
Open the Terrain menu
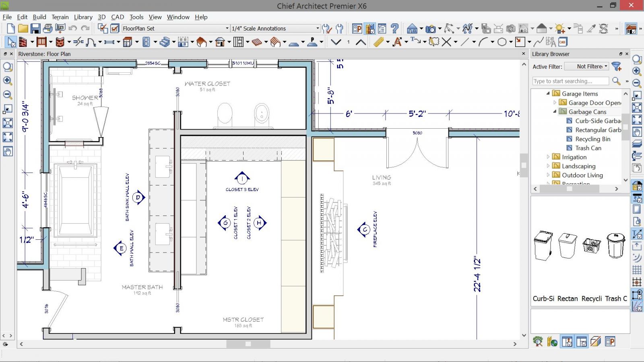point(60,17)
